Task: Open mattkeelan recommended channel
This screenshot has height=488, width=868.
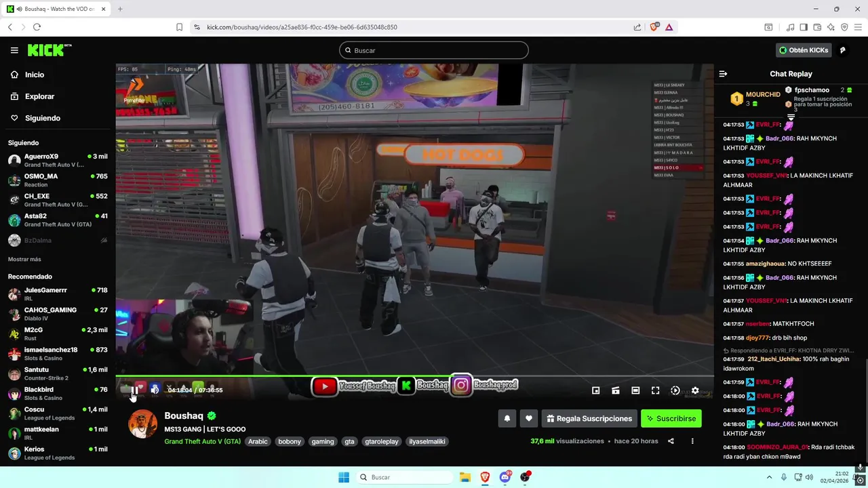Action: click(58, 433)
